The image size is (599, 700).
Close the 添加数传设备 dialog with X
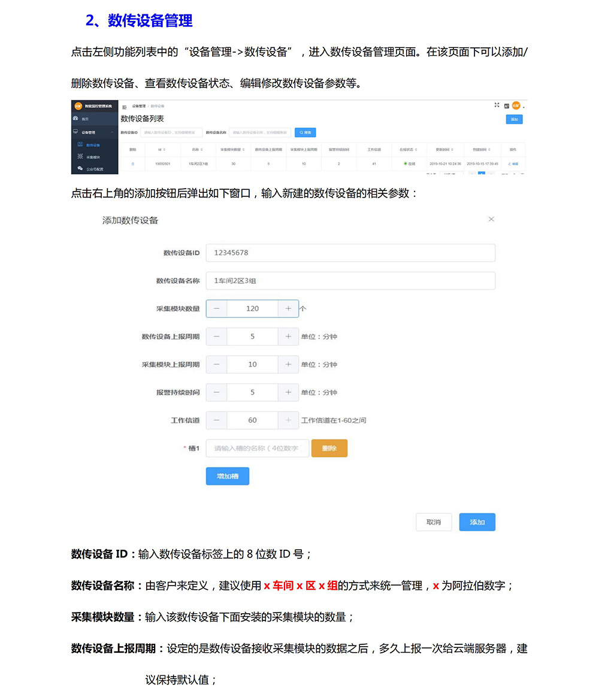pyautogui.click(x=491, y=219)
